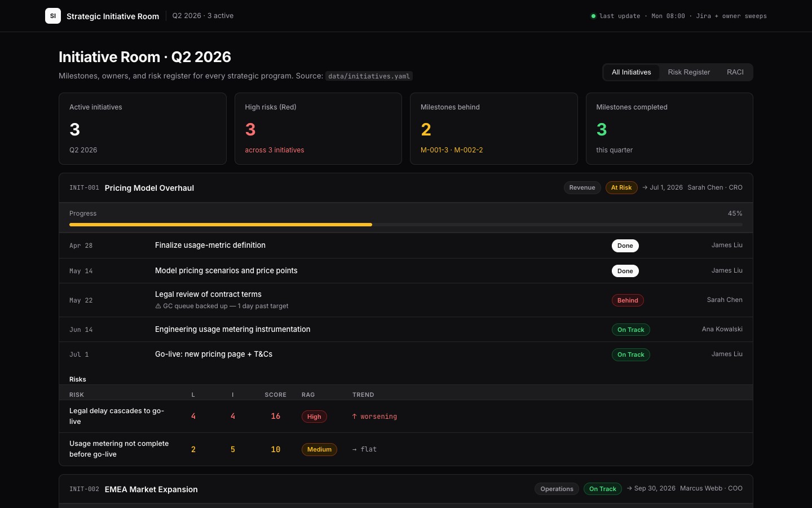Open the RACI tab
The image size is (812, 508).
tap(735, 72)
